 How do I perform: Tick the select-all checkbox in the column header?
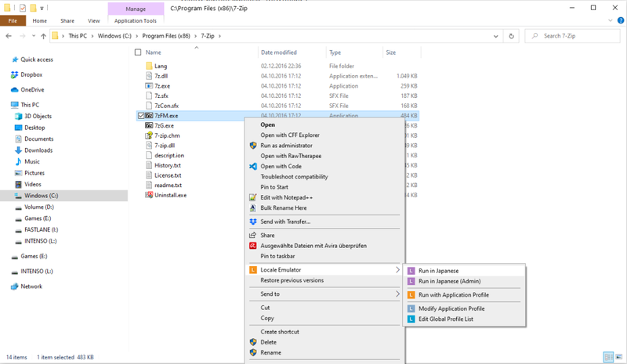139,52
